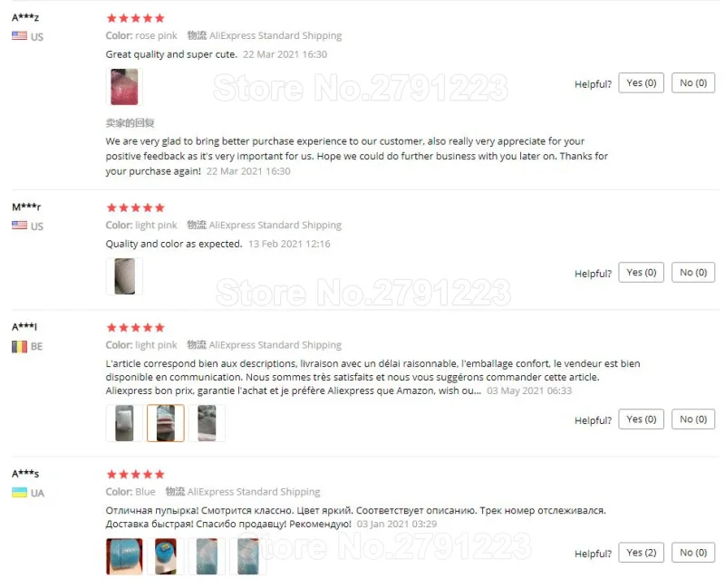
Task: Click the Ukraine flag icon beside A***s
Action: (x=19, y=493)
